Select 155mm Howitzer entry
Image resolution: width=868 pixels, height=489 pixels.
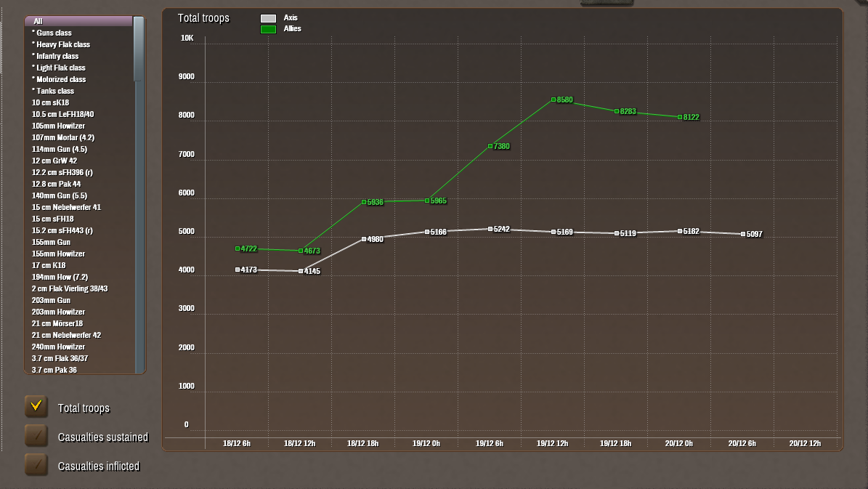[x=78, y=254]
